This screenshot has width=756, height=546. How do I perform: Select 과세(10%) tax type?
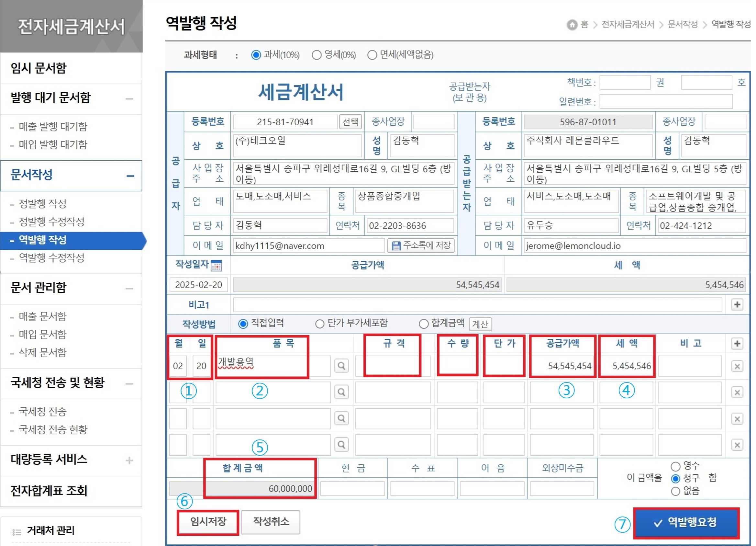click(256, 55)
